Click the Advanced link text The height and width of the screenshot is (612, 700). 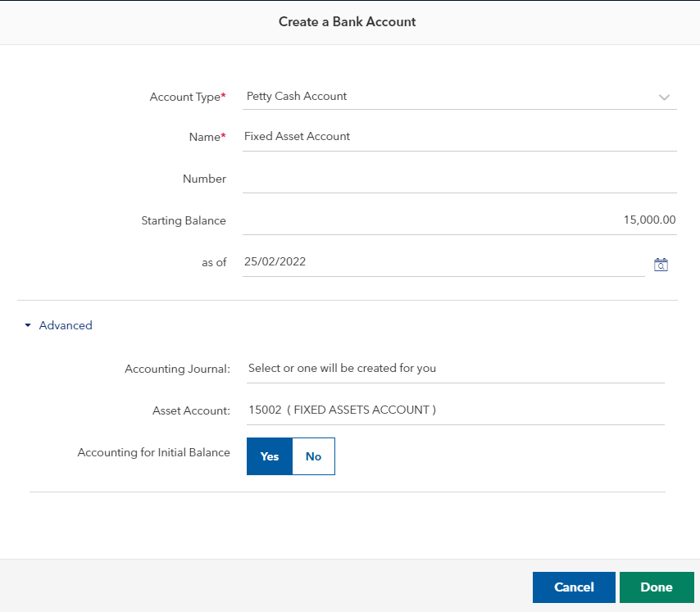66,326
